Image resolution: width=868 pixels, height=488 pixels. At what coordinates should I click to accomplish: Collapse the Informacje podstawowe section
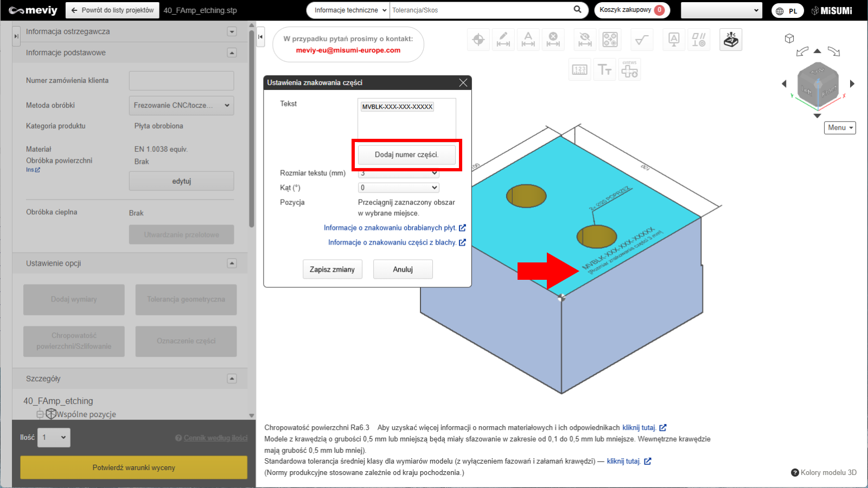point(232,53)
